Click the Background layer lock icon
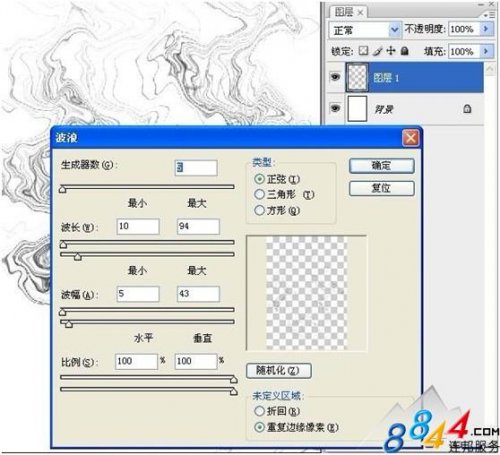The width and height of the screenshot is (500, 455). coord(467,109)
